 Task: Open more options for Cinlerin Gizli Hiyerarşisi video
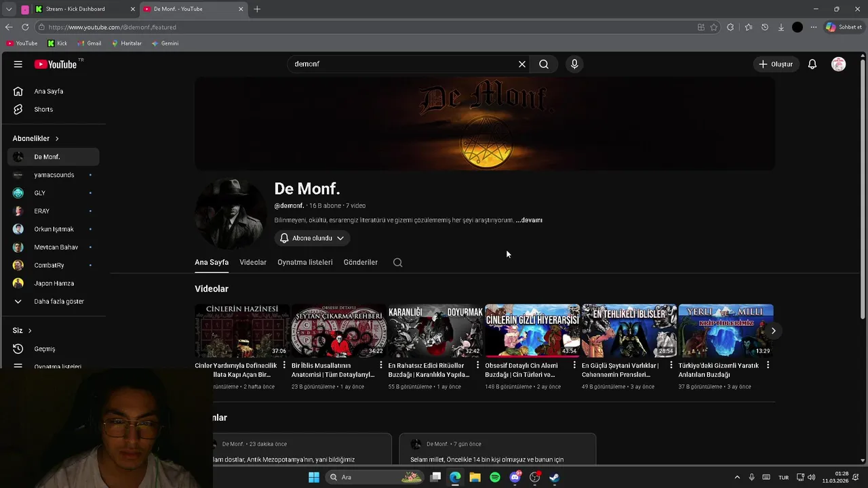click(574, 365)
